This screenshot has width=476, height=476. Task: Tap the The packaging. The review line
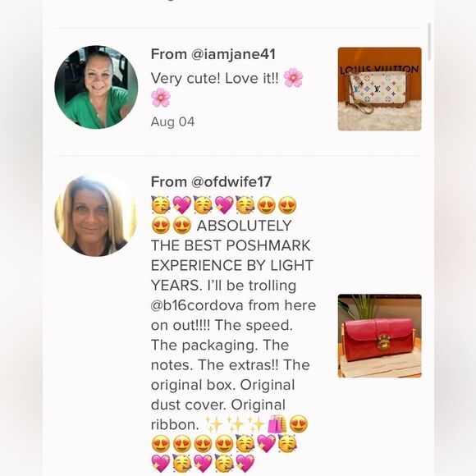tap(220, 346)
